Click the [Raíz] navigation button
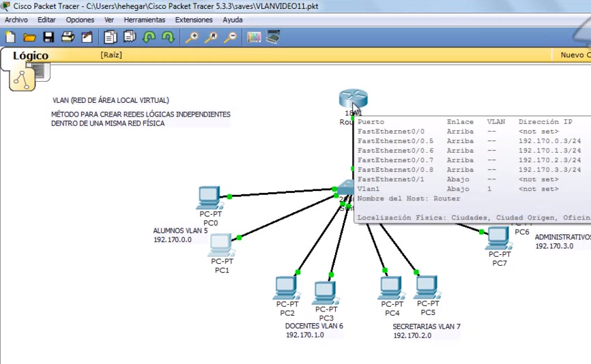This screenshot has height=364, width=591. point(111,55)
